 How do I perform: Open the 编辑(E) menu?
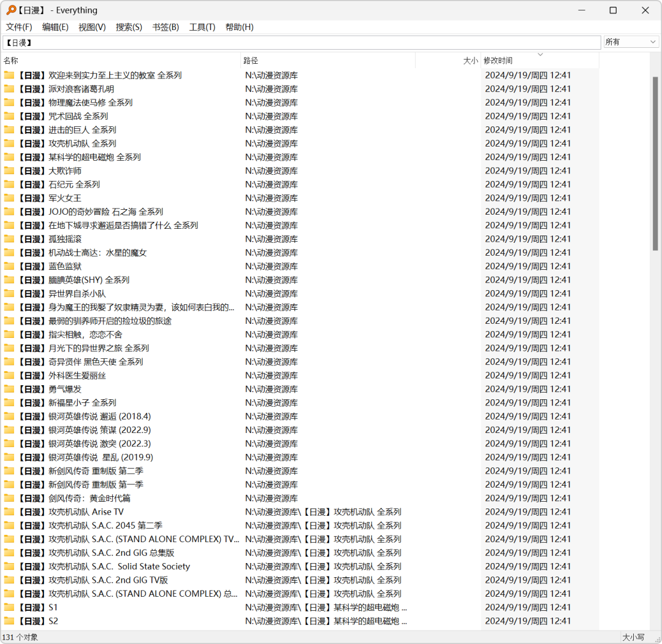(x=55, y=27)
